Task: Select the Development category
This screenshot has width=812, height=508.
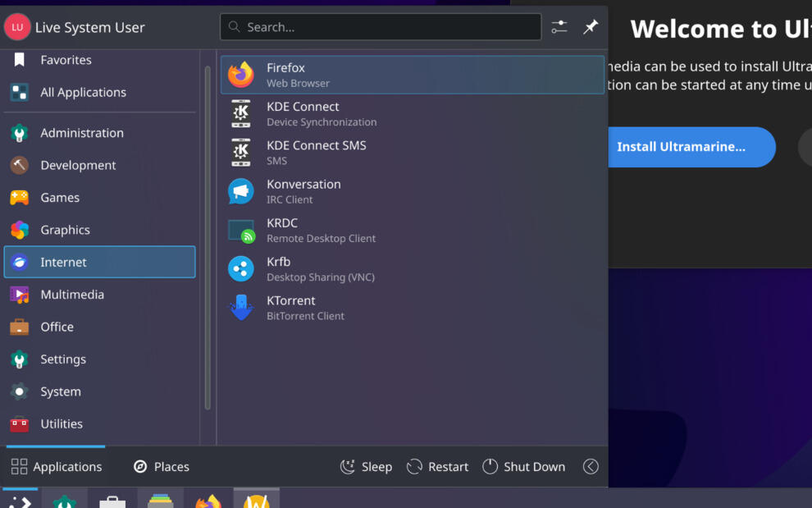Action: pyautogui.click(x=99, y=165)
